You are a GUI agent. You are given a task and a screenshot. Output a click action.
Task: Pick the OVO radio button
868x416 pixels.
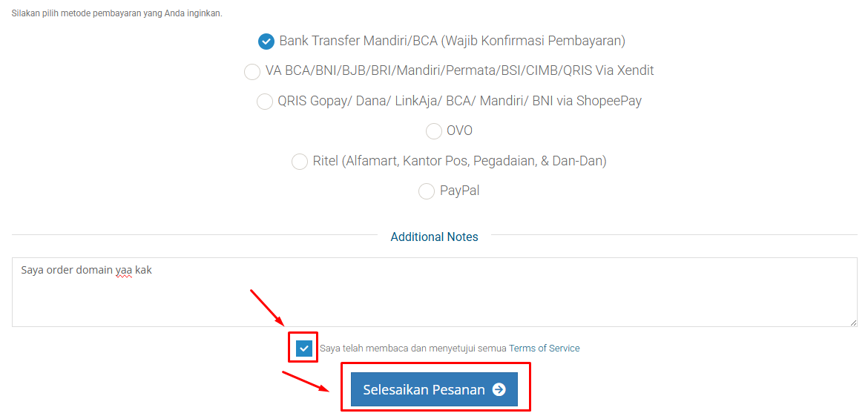point(434,131)
